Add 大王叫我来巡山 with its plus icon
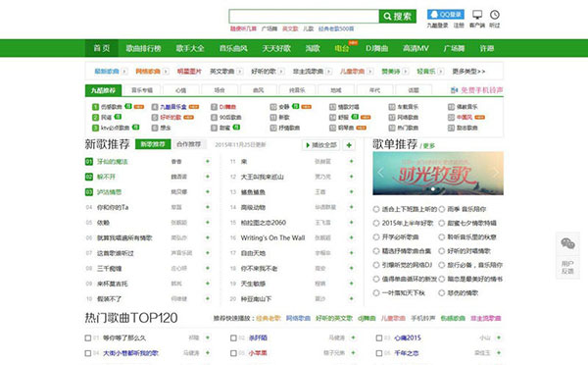The width and height of the screenshot is (588, 365). (352, 177)
